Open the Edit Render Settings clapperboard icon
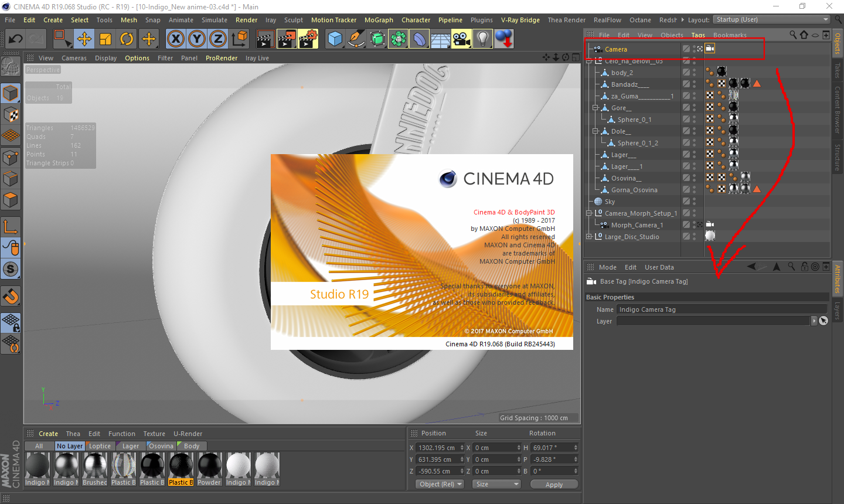The height and width of the screenshot is (504, 844). [x=308, y=39]
